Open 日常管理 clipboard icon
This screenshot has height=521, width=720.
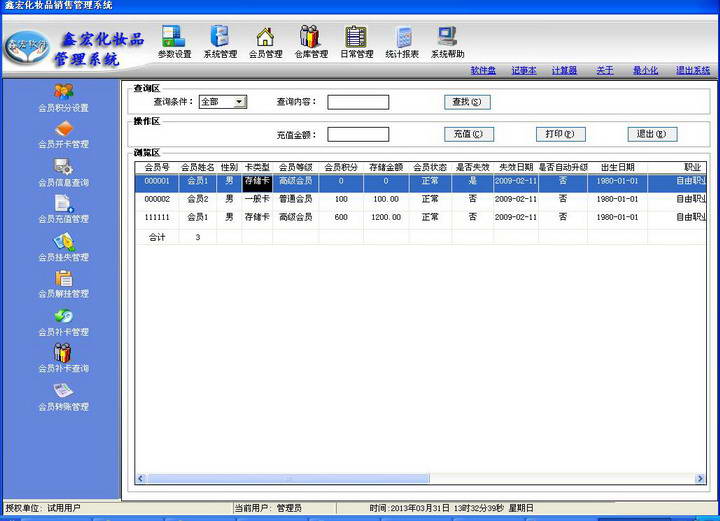pyautogui.click(x=356, y=38)
